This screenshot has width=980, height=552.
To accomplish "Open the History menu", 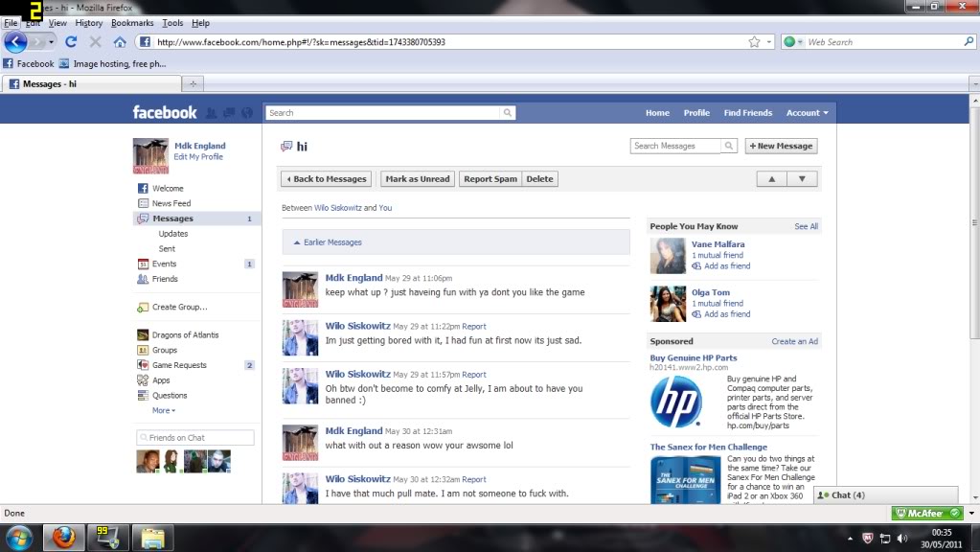I will (88, 23).
